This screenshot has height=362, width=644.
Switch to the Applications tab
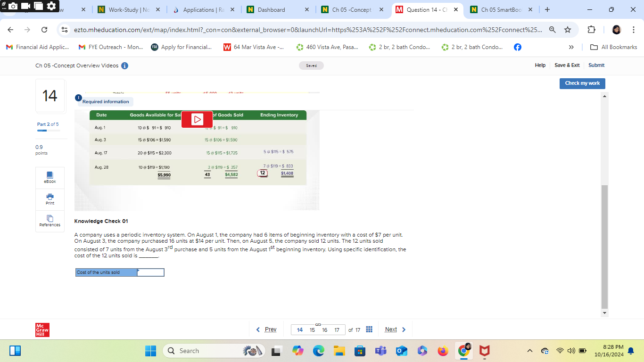pyautogui.click(x=203, y=9)
